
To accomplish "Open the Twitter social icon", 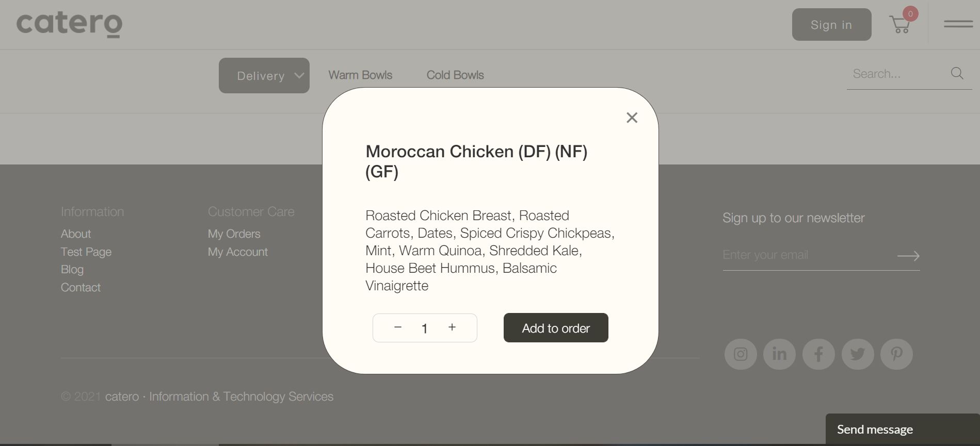I will (858, 354).
